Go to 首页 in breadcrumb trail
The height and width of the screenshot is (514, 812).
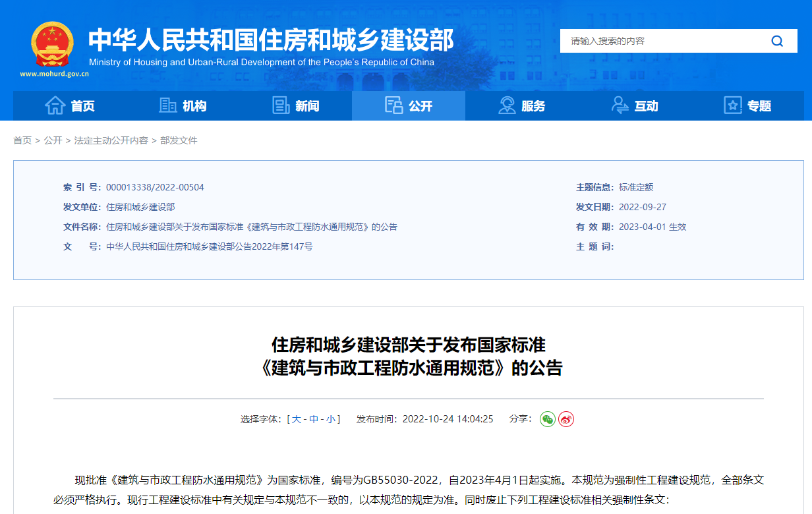click(22, 140)
